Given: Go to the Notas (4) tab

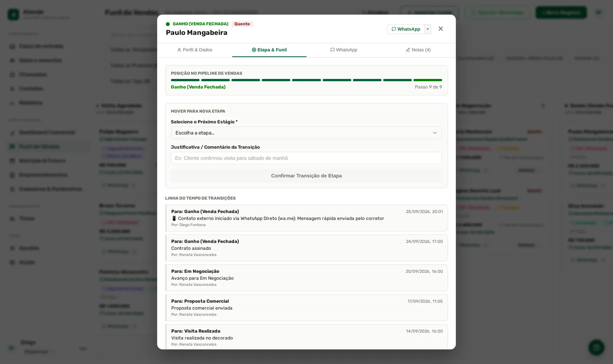Looking at the screenshot, I should pos(418,50).
